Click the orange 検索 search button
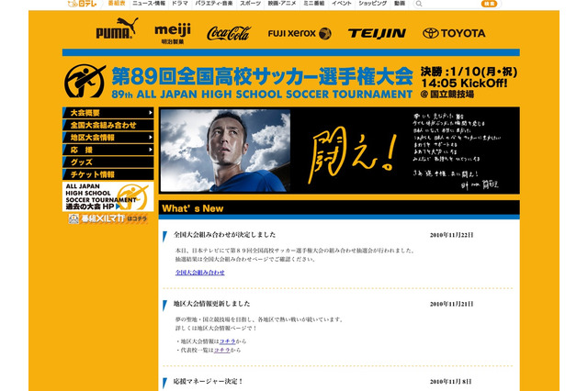 [489, 4]
